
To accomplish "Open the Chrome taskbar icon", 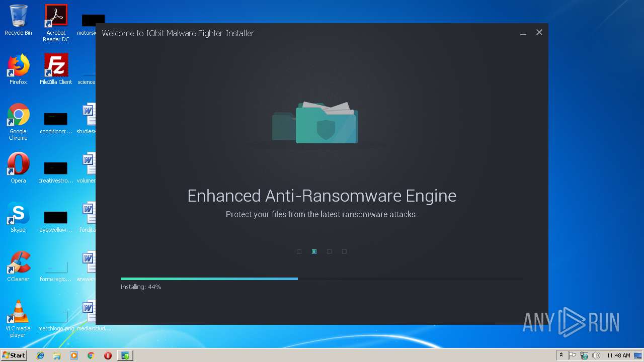I will tap(91, 355).
